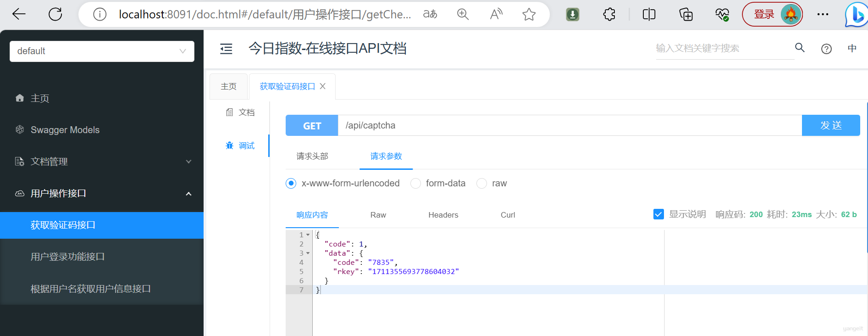This screenshot has width=868, height=336.
Task: View site information icon in address bar
Action: coord(100,15)
